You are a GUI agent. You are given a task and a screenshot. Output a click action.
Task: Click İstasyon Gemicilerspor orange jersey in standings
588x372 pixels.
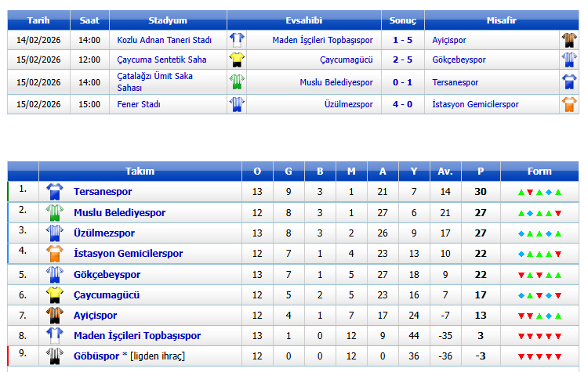tap(55, 253)
